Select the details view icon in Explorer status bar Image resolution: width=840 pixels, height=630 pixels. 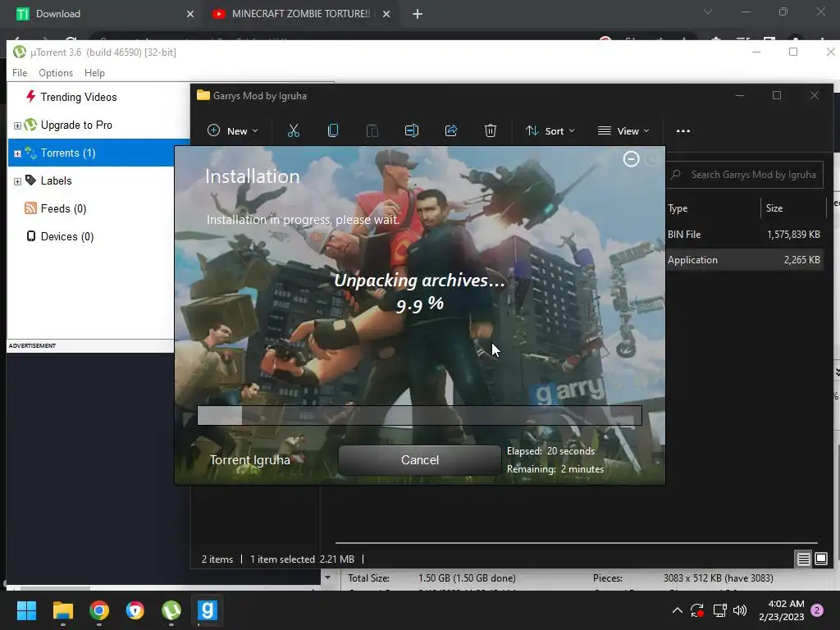pos(803,559)
